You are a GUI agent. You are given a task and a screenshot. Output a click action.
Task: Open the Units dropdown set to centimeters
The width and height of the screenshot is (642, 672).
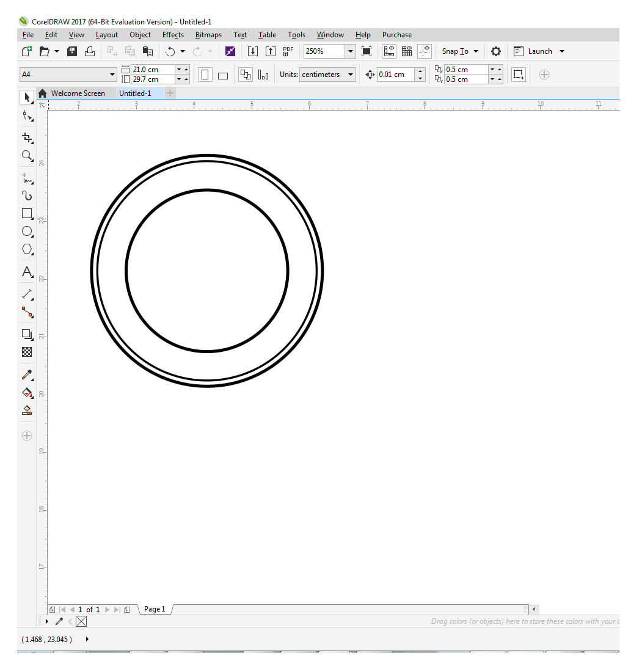[327, 74]
